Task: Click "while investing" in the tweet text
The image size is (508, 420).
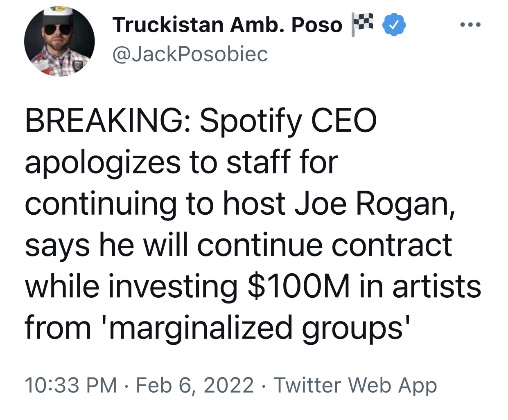Action: pyautogui.click(x=131, y=286)
